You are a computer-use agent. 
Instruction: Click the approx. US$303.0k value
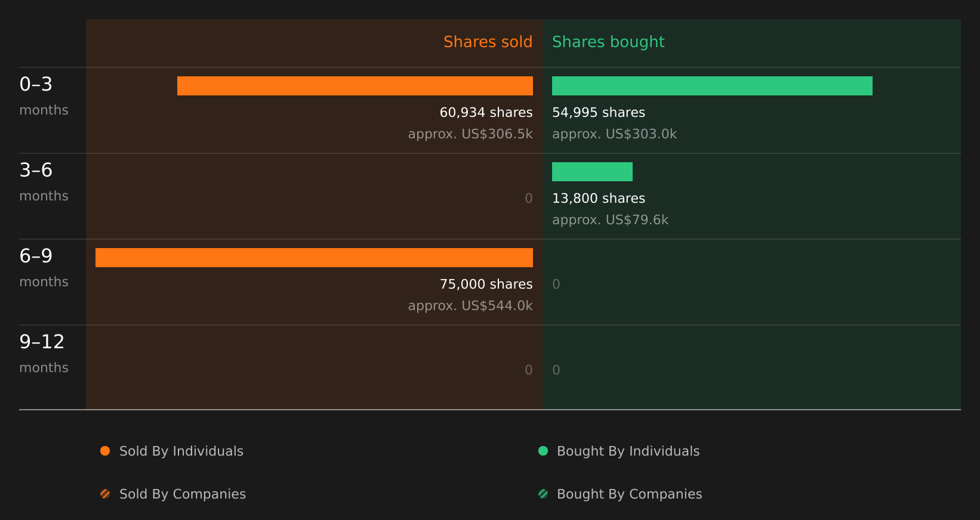point(614,134)
